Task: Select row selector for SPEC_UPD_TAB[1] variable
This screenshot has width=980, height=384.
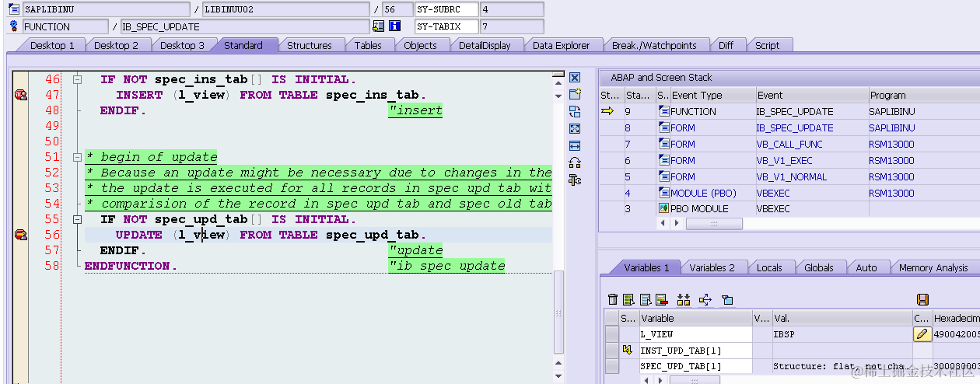Action: (612, 366)
